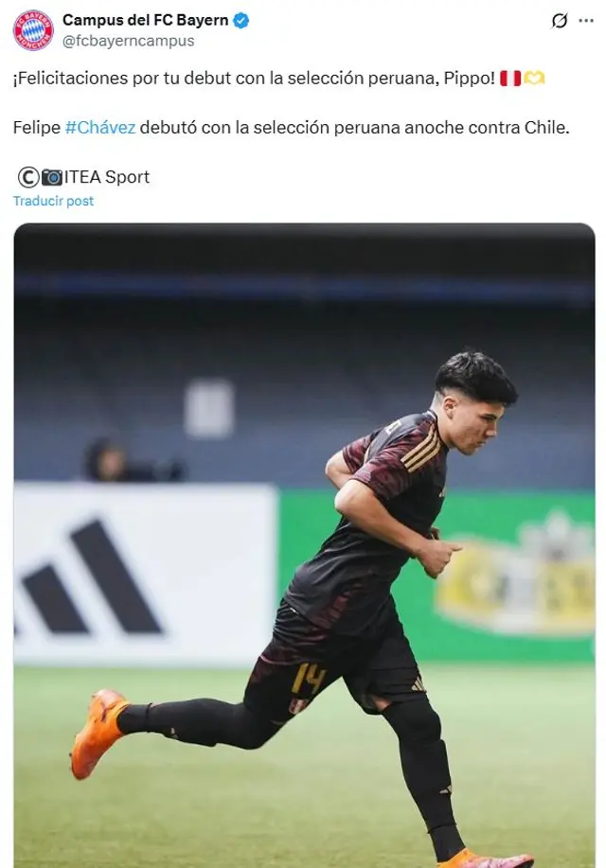The image size is (606, 868).
Task: Click the Peru flag emoji
Action: coord(510,78)
